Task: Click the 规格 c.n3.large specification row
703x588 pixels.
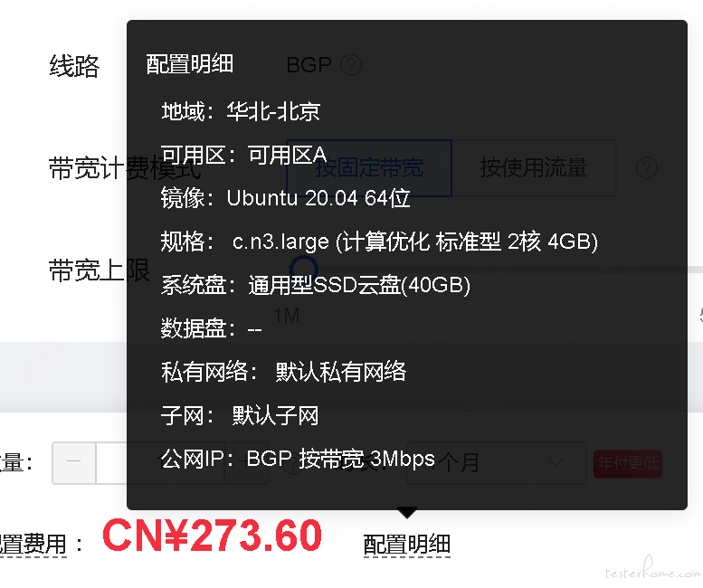Action: coord(379,242)
